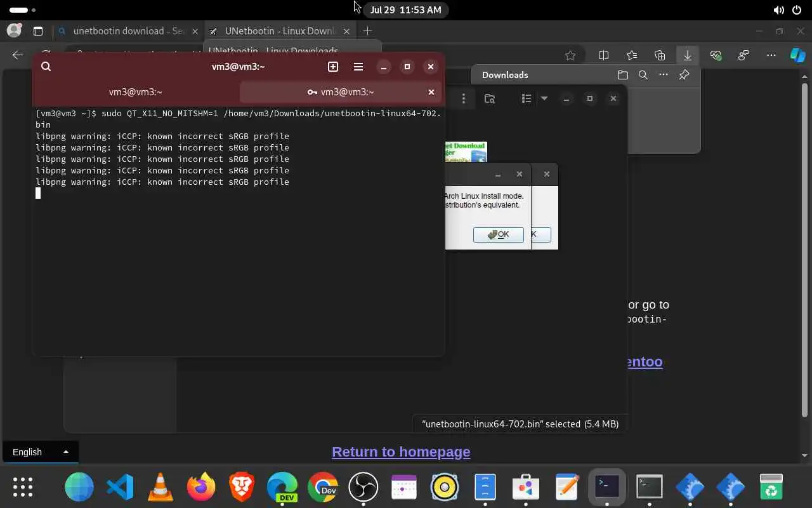
Task: Open search in the terminal window
Action: tap(46, 67)
